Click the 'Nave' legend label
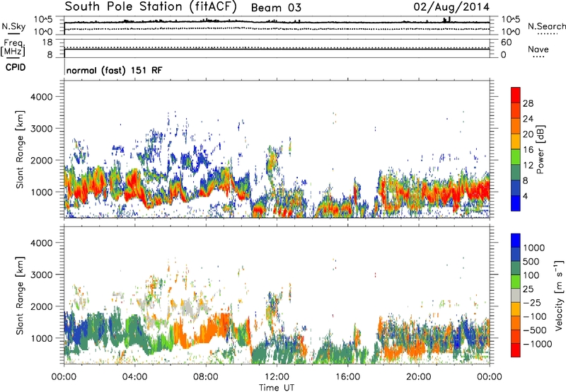This screenshot has height=392, width=566. click(538, 49)
